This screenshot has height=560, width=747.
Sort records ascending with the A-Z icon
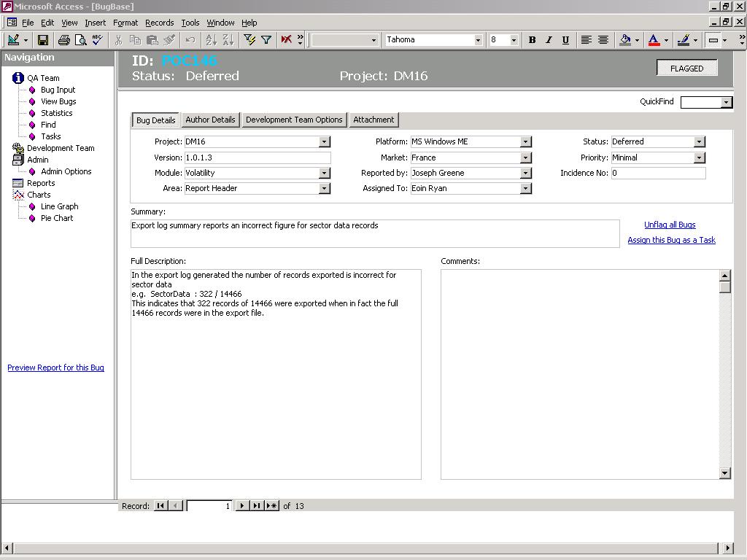coord(211,40)
